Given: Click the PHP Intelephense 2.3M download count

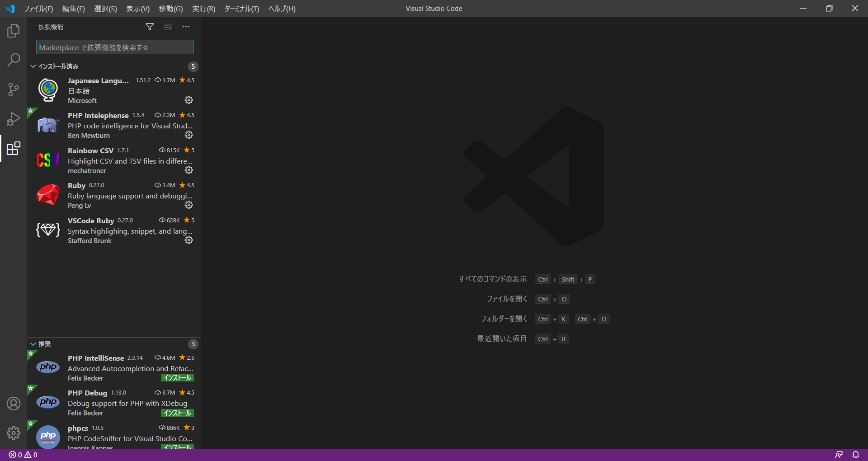Looking at the screenshot, I should tap(165, 115).
